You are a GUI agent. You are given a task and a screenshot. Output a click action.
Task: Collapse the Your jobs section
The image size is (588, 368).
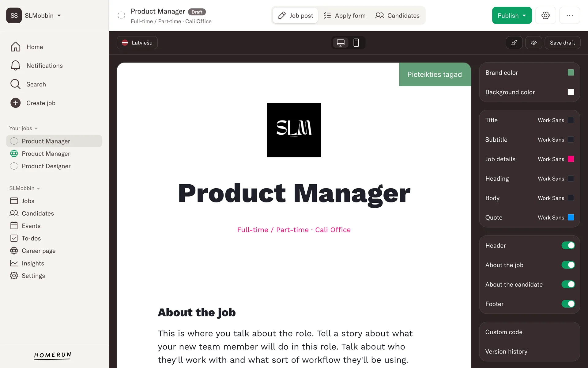pyautogui.click(x=23, y=128)
